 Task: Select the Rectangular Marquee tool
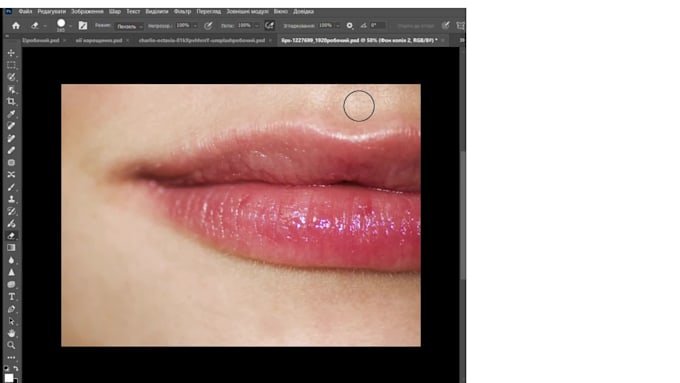click(x=11, y=65)
